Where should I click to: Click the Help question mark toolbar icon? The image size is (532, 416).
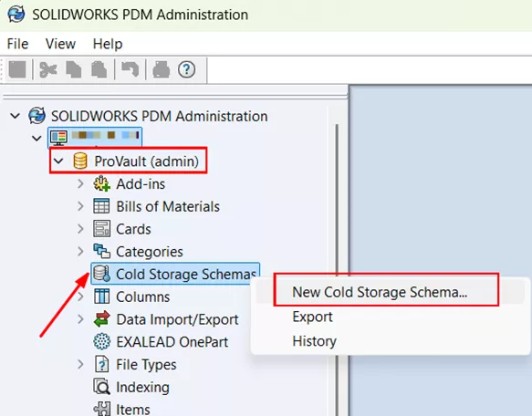(186, 70)
